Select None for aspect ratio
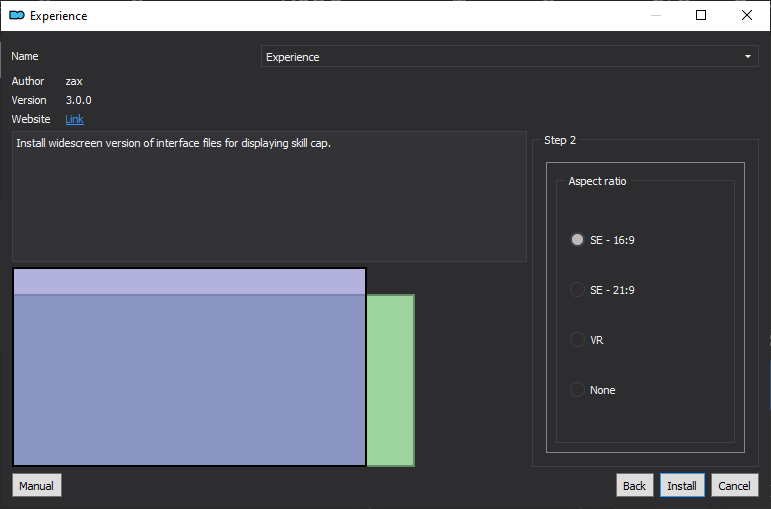 point(593,390)
